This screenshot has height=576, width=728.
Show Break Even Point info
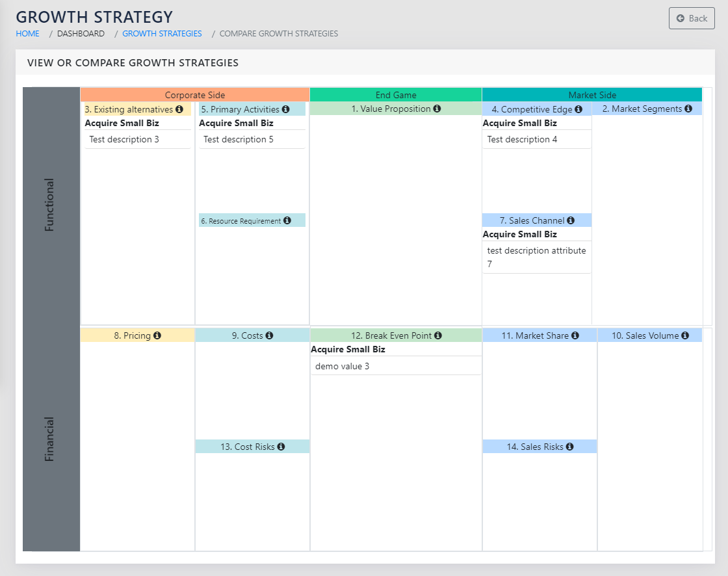point(438,335)
